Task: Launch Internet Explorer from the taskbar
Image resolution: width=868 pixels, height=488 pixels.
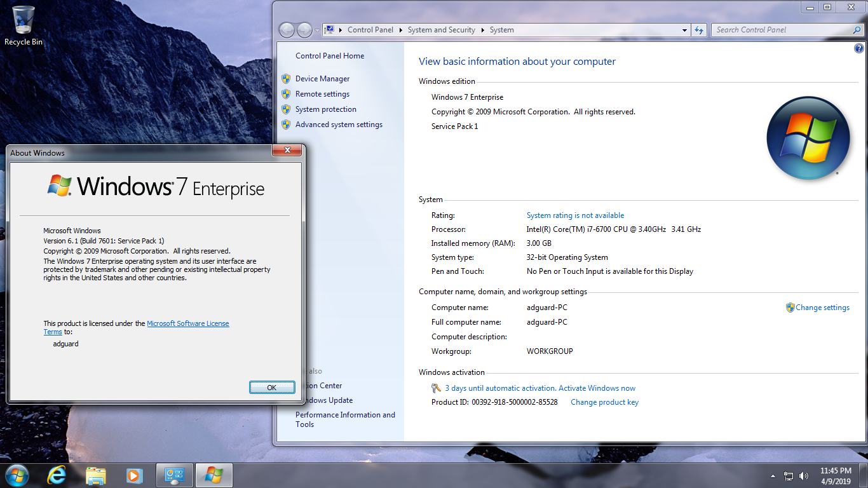Action: click(57, 475)
